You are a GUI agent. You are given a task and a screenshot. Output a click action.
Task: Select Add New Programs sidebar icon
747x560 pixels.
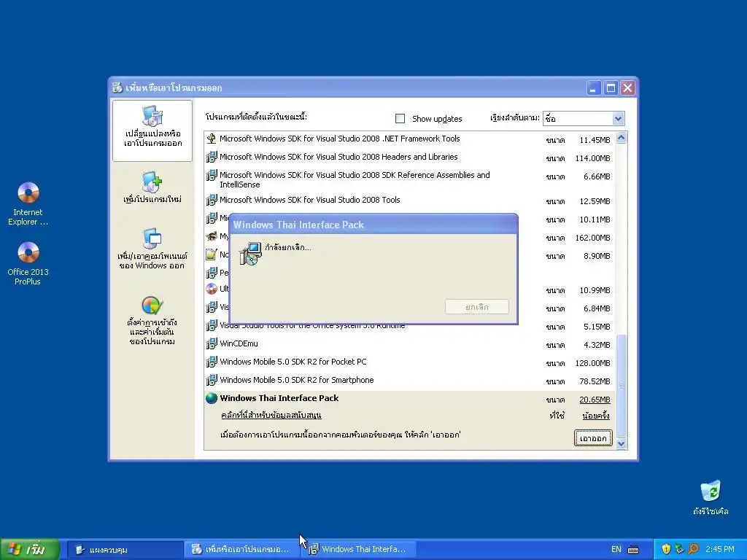(152, 182)
